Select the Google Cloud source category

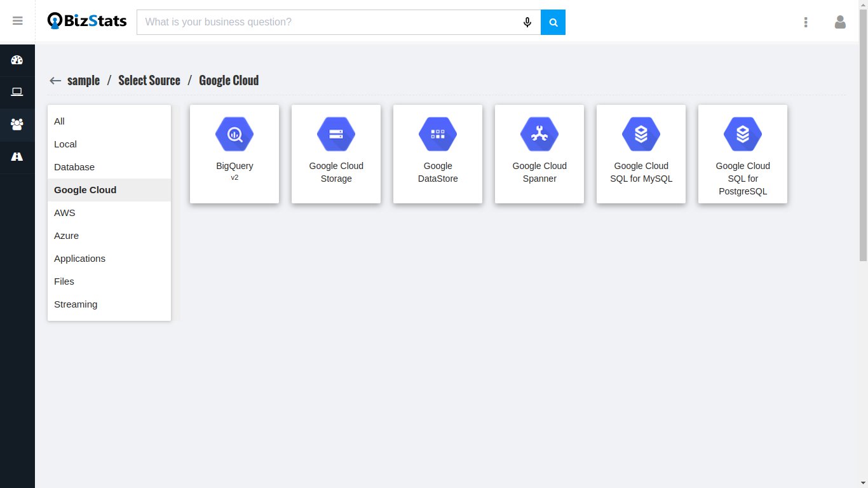pyautogui.click(x=109, y=190)
